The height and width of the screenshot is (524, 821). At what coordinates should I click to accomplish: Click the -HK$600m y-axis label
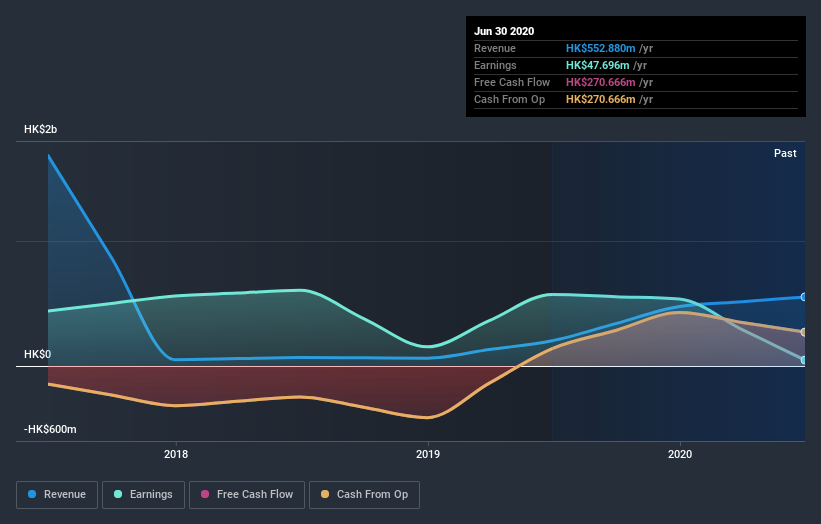(x=50, y=429)
